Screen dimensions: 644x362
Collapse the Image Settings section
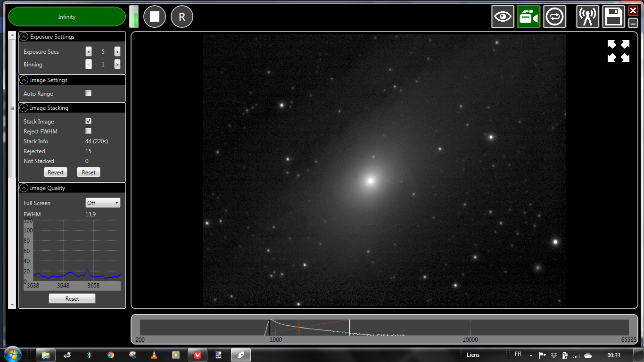(x=24, y=80)
